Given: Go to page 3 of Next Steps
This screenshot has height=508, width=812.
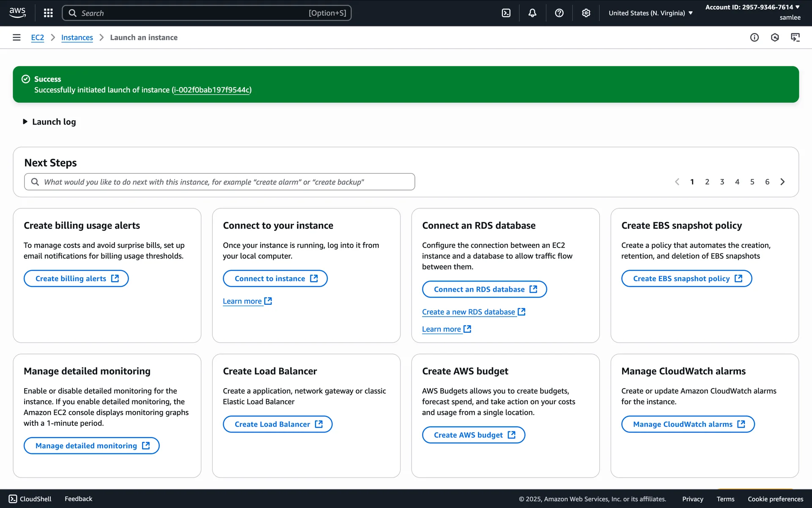Looking at the screenshot, I should point(722,182).
